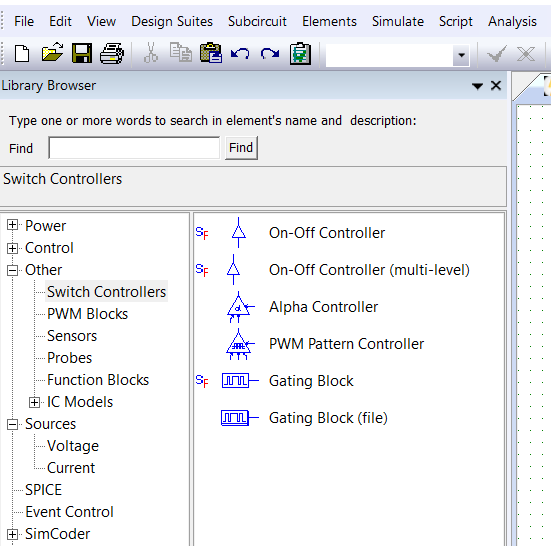Select Current under Sources
The width and height of the screenshot is (551, 546).
71,468
